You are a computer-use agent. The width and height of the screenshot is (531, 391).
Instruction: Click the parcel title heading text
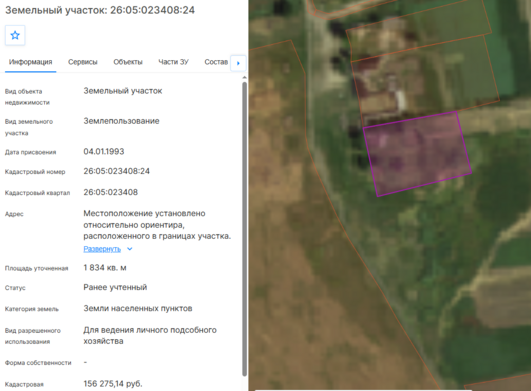(x=100, y=10)
